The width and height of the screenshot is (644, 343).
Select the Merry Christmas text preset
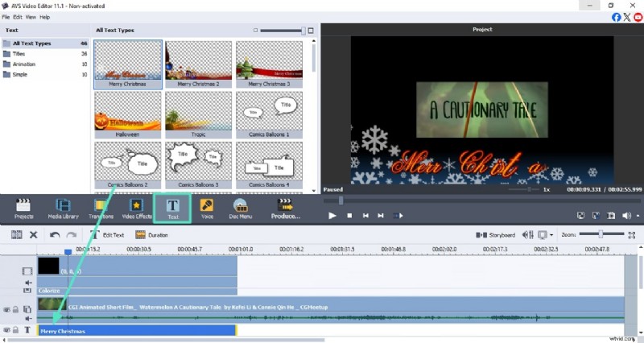tap(128, 64)
